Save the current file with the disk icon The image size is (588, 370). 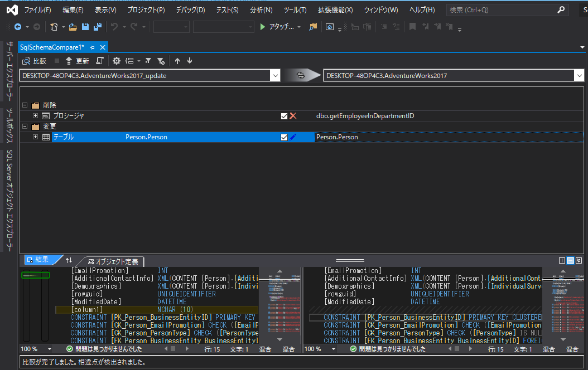pyautogui.click(x=85, y=27)
